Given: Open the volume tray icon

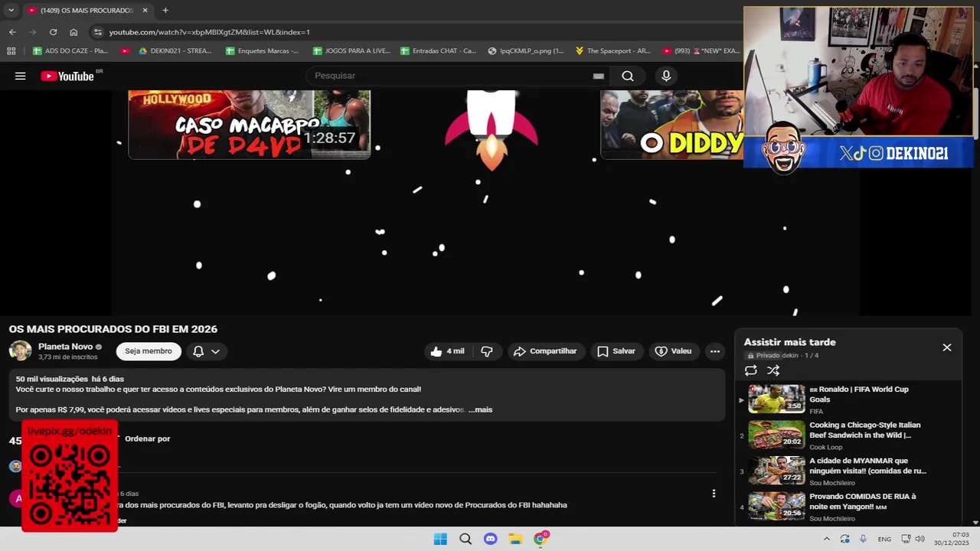Looking at the screenshot, I should (x=920, y=539).
